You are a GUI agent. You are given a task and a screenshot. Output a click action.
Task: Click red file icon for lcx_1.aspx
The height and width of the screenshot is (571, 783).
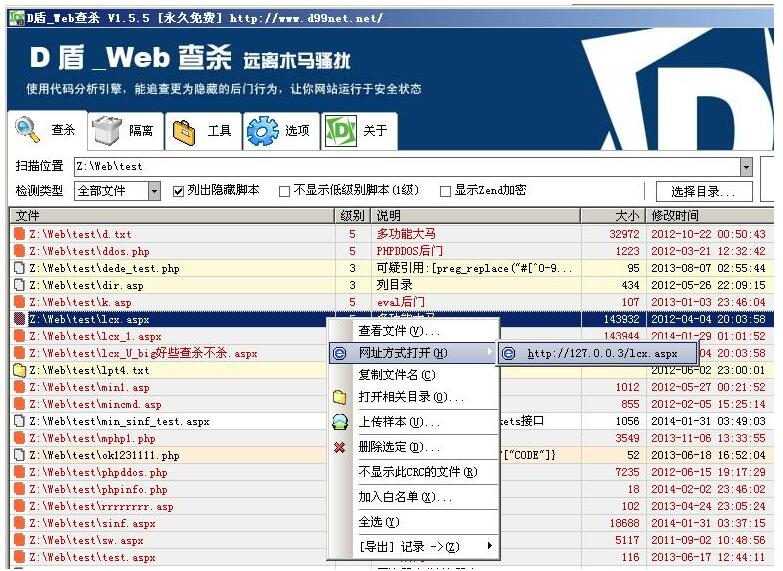point(19,336)
